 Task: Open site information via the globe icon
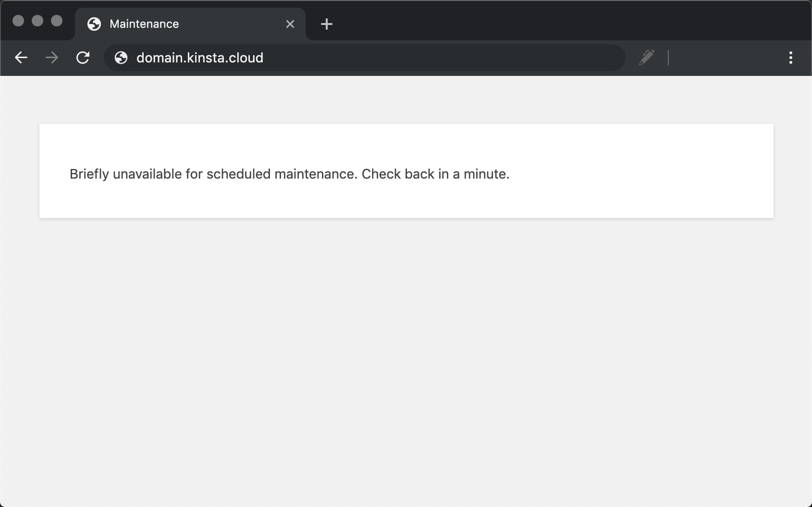pyautogui.click(x=120, y=58)
